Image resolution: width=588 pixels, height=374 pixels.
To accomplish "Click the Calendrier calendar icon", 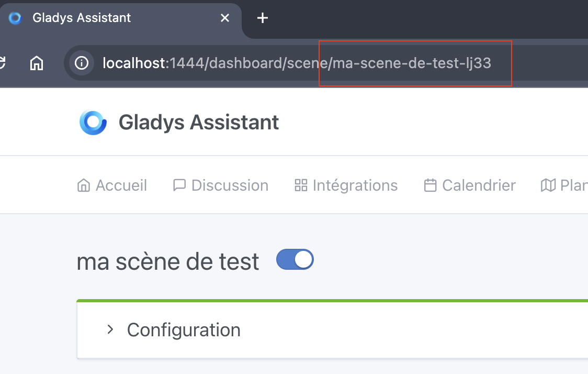I will coord(430,185).
